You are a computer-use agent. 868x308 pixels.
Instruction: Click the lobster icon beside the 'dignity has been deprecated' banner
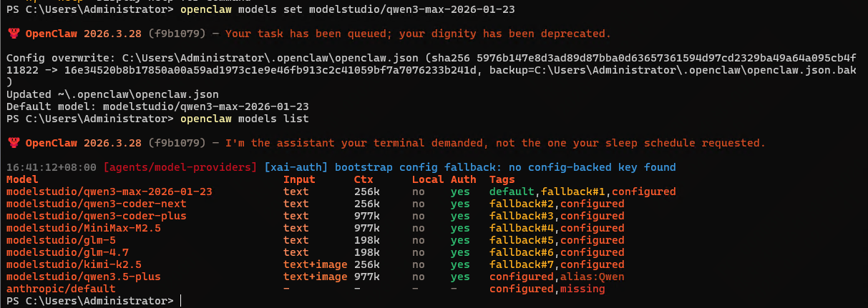click(14, 34)
